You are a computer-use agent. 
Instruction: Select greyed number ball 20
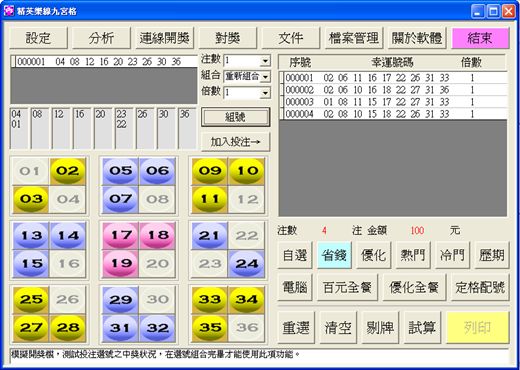[x=157, y=264]
